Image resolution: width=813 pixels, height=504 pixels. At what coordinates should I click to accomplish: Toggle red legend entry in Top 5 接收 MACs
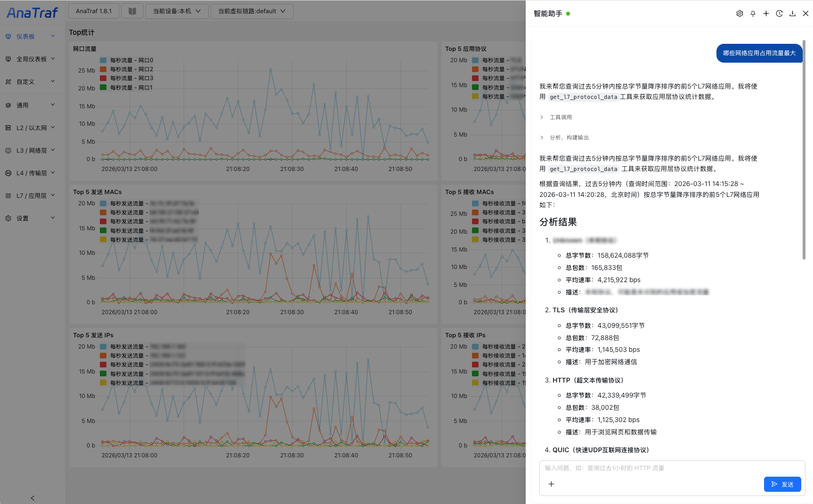coord(499,221)
